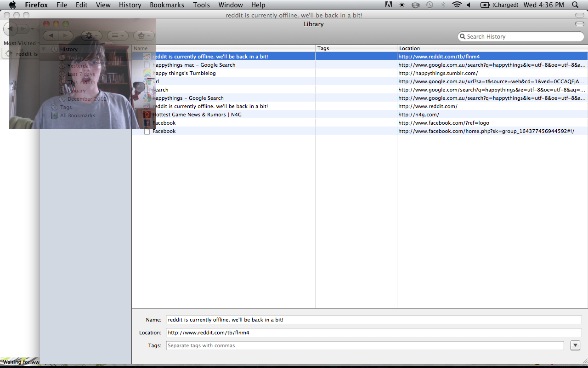Screen dimensions: 588x368
Task: Sort history by the Location column header
Action: 492,48
